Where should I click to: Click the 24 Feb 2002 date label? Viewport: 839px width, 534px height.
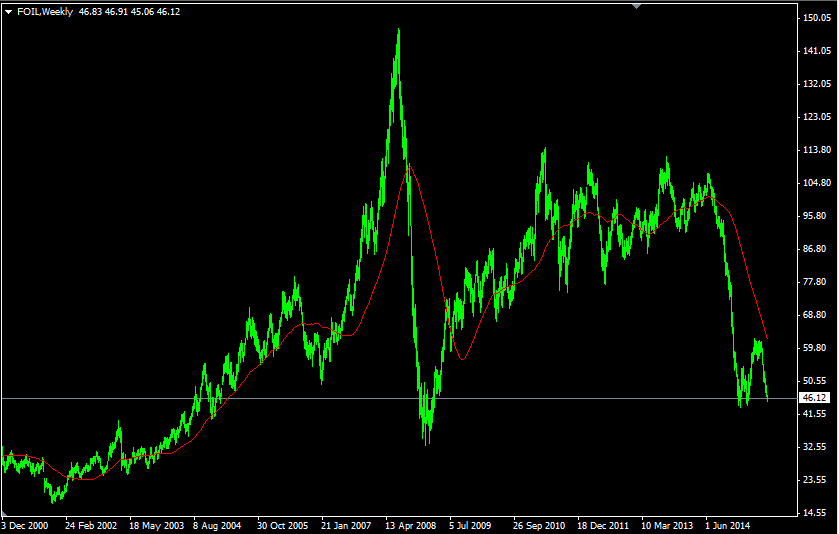point(91,525)
